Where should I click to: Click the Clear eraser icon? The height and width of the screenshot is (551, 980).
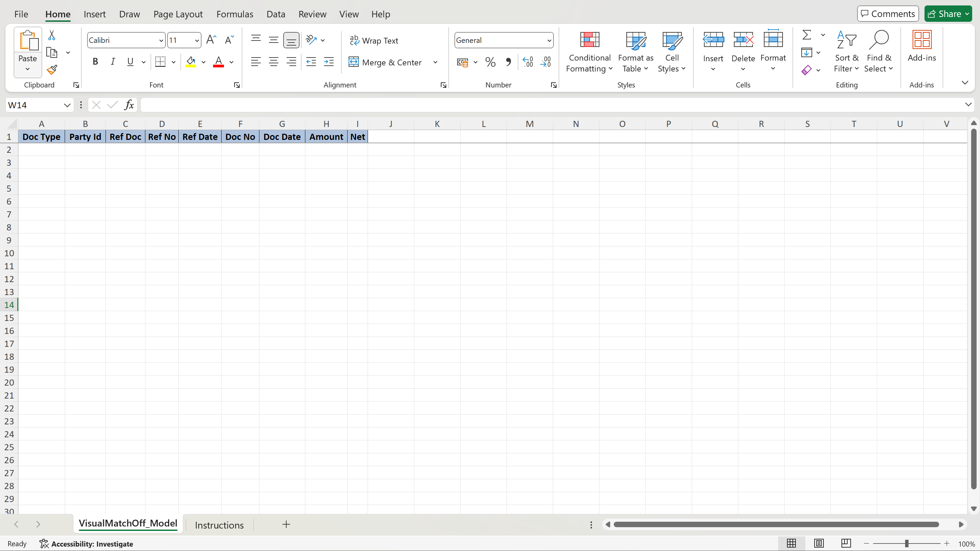click(806, 70)
